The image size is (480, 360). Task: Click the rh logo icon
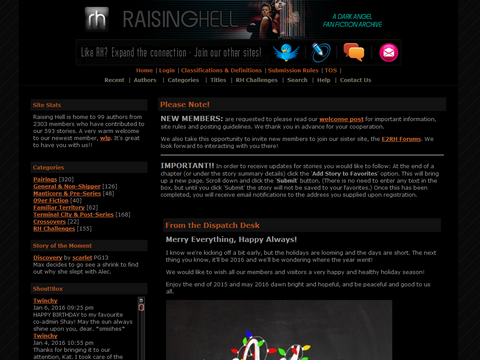click(x=97, y=19)
